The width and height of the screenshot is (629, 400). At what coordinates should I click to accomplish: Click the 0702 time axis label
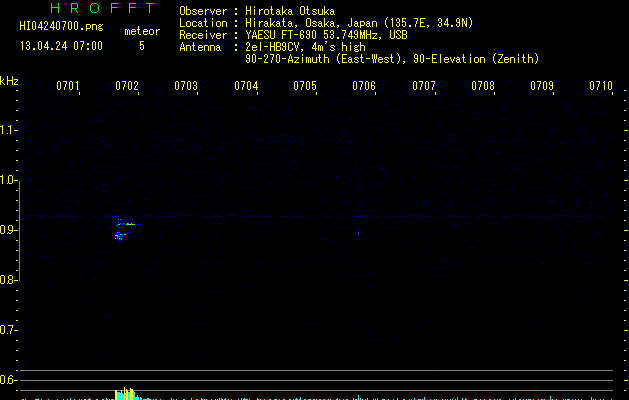tap(127, 86)
